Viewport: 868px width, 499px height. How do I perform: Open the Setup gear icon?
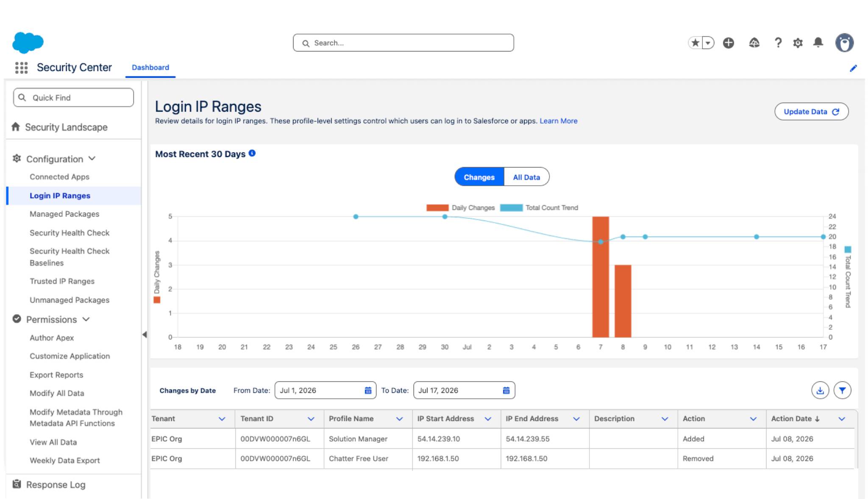(798, 43)
